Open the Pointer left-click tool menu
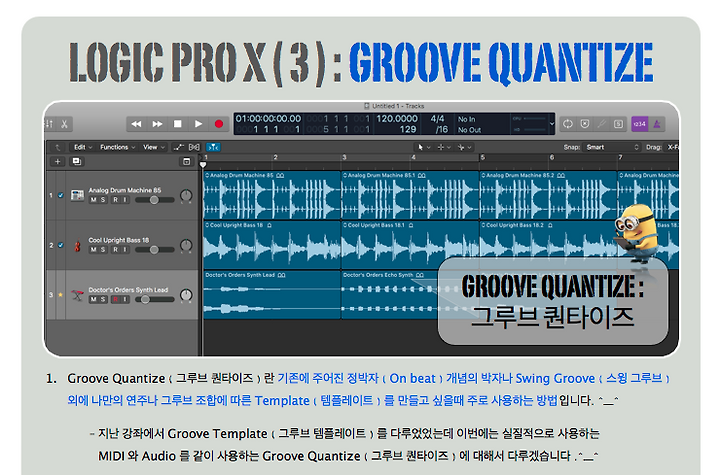This screenshot has height=475, width=720. (x=423, y=147)
